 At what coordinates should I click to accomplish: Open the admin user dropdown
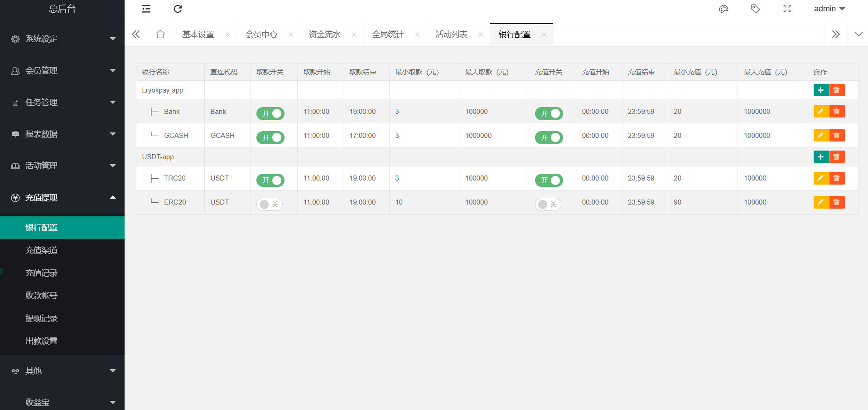click(x=829, y=9)
